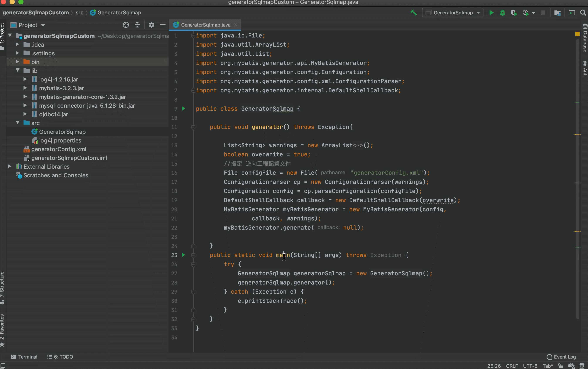This screenshot has width=588, height=369.
Task: Open the Terminal tool window tab
Action: coord(24,357)
